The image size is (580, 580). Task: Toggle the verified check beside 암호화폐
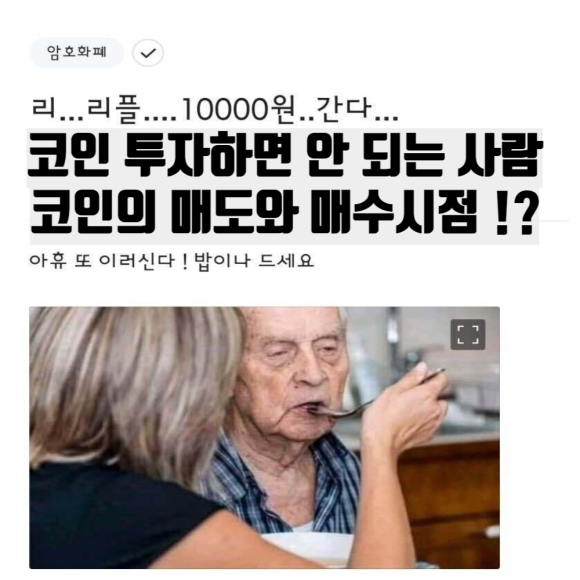click(148, 53)
